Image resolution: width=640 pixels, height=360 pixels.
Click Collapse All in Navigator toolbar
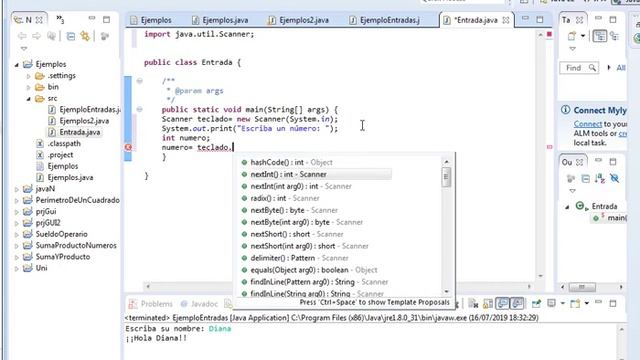tap(71, 36)
